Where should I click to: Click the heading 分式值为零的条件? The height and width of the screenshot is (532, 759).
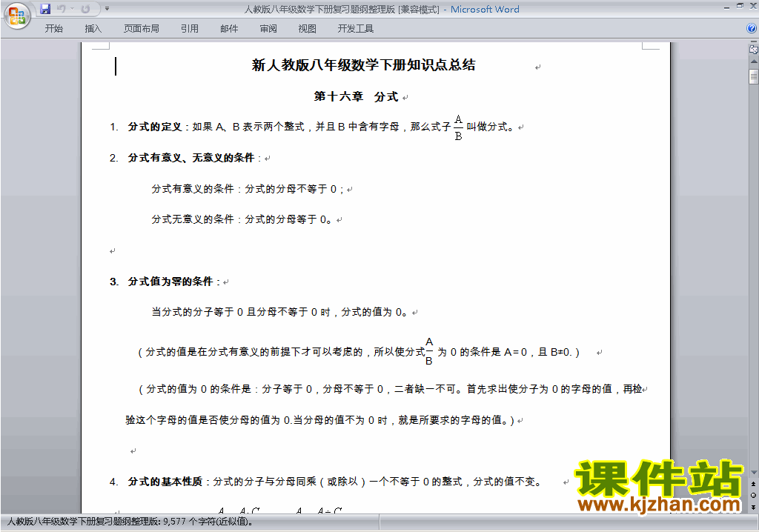(x=170, y=282)
